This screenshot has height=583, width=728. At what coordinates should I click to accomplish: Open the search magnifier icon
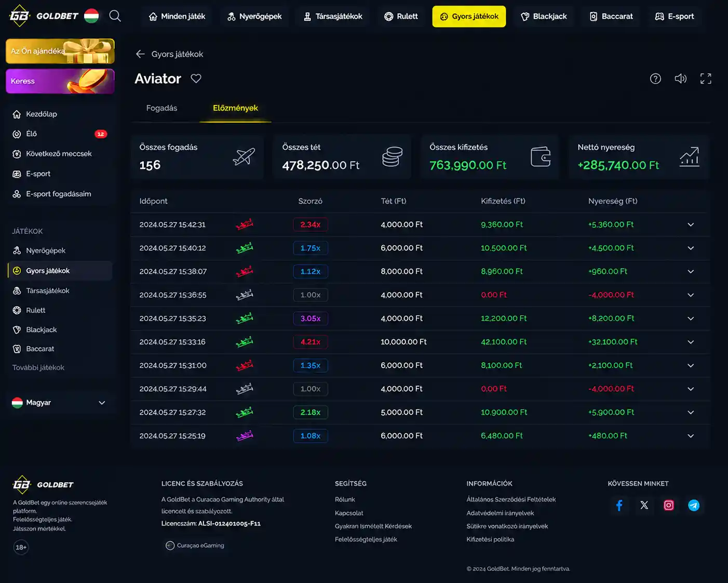click(x=115, y=16)
